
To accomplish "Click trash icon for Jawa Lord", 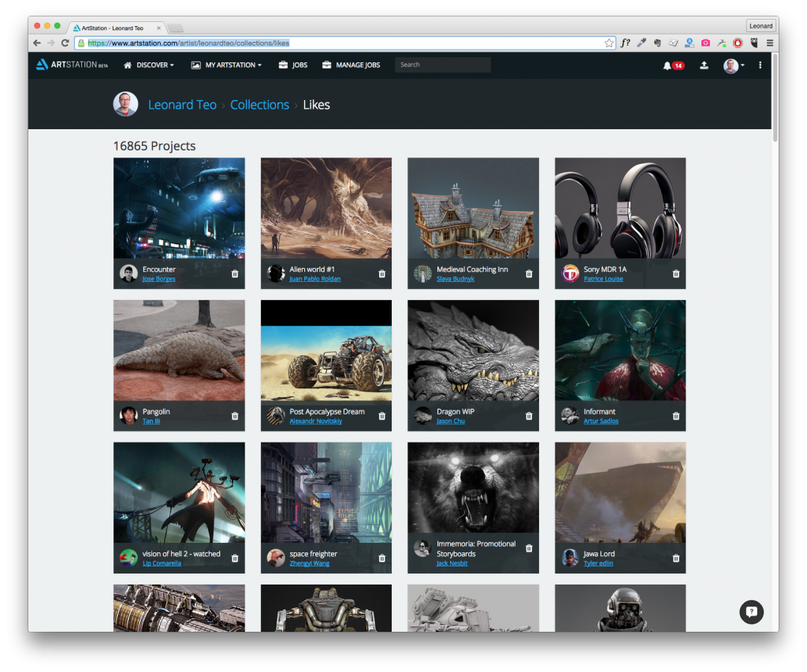I will coord(675,558).
